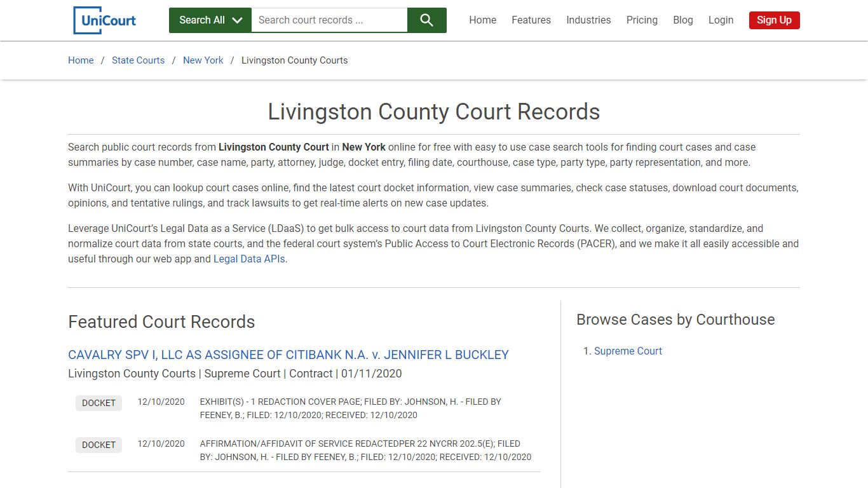The height and width of the screenshot is (488, 868).
Task: Click the case's Supreme Court Contract 01/11/2020 line
Action: 235,374
